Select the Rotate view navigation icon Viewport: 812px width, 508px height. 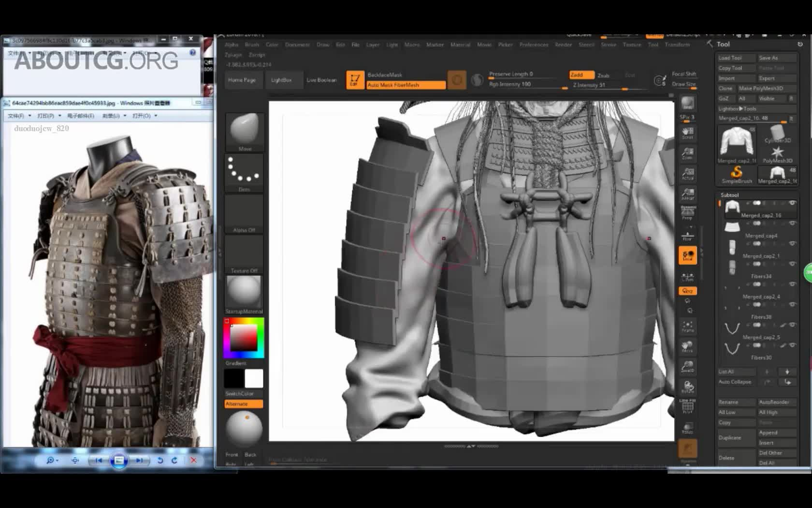(687, 387)
